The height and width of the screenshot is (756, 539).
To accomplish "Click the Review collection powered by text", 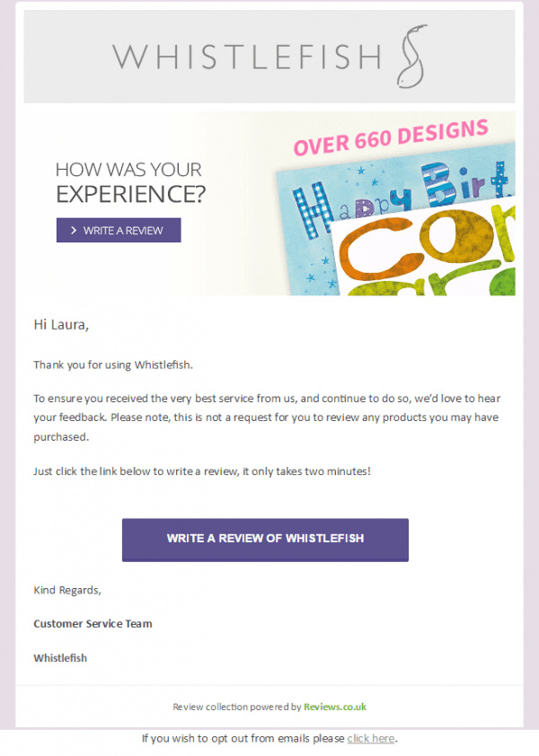I will coord(237,707).
